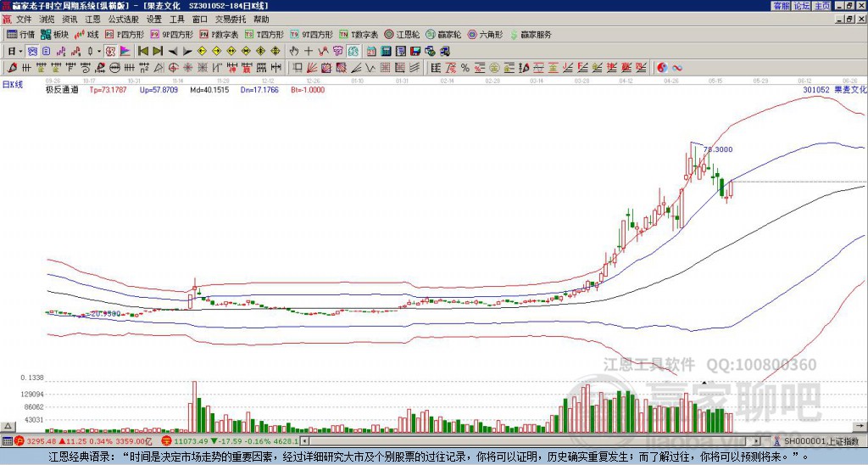Open the 9T四方形 tool
Screen dimensions: 868x465
pyautogui.click(x=312, y=34)
